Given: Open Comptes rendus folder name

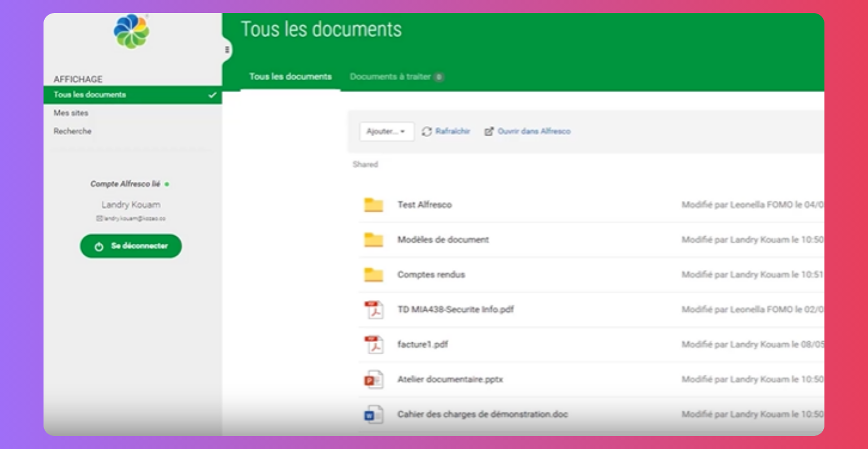Looking at the screenshot, I should [431, 275].
